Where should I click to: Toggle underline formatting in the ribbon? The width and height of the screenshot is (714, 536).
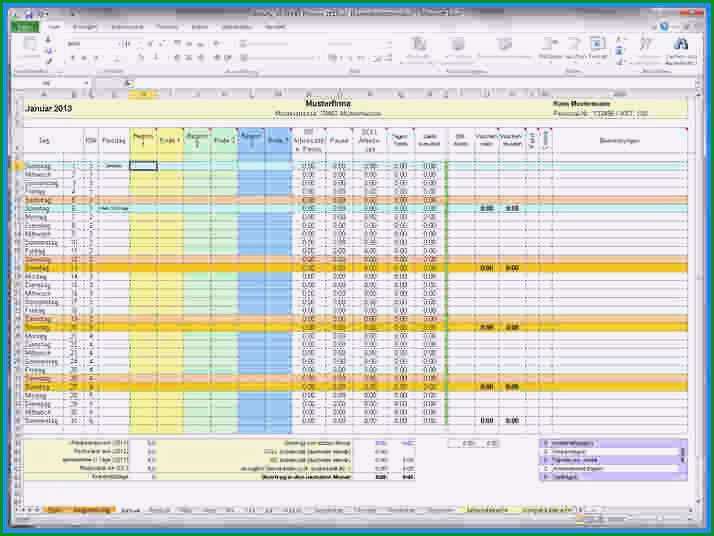(x=95, y=58)
